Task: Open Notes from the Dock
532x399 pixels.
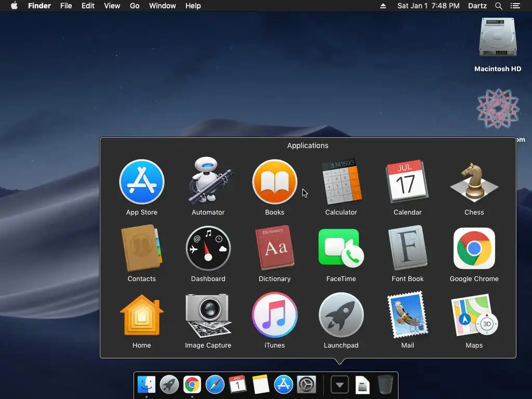Action: tap(261, 385)
